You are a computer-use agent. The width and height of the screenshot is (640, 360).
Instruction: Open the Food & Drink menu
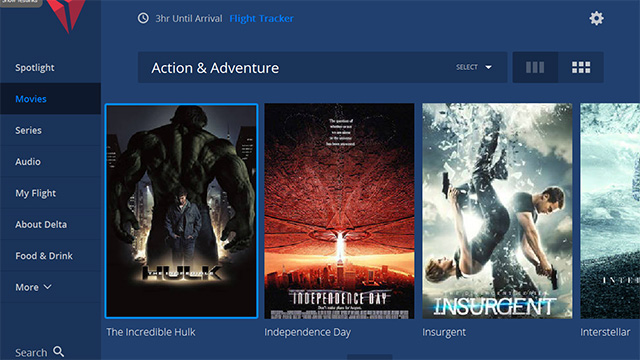click(x=44, y=256)
